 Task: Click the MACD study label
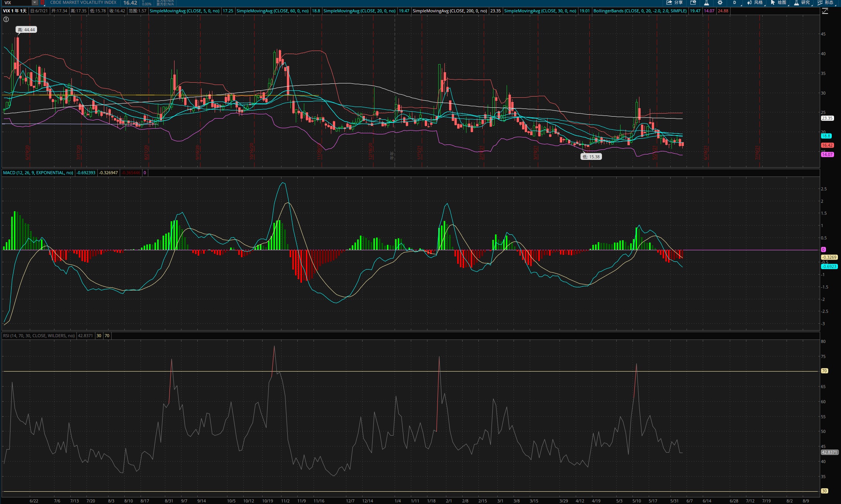tap(38, 173)
